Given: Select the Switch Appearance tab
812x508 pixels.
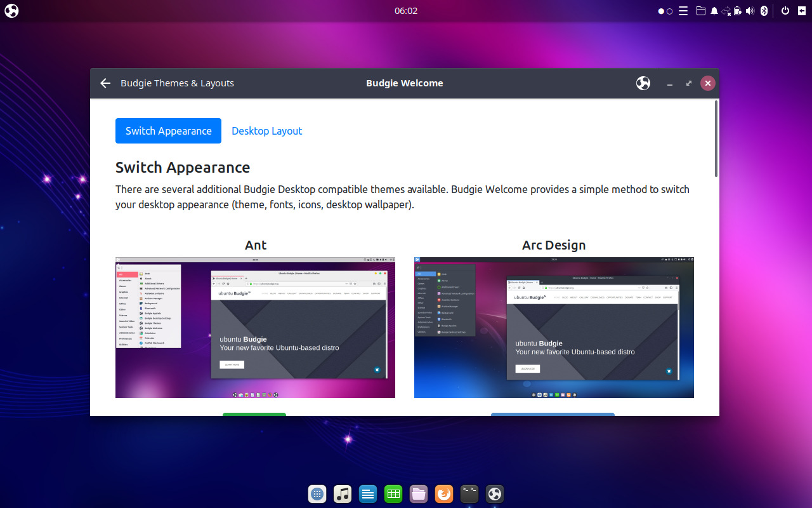Looking at the screenshot, I should pos(168,131).
